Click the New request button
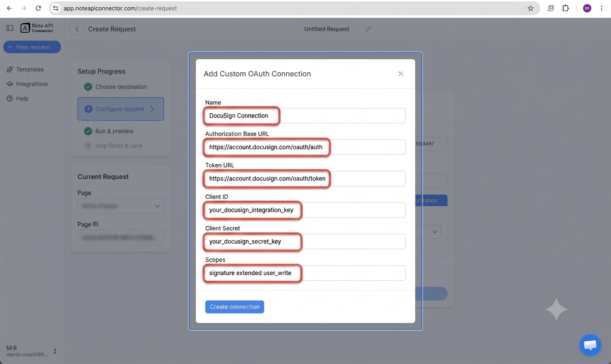This screenshot has height=364, width=611. [32, 47]
